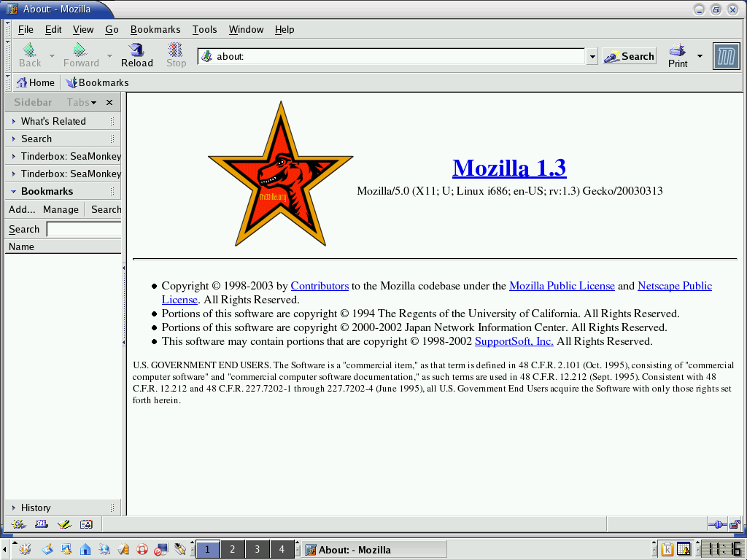This screenshot has height=560, width=747.
Task: Open the sidebar Tabs dropdown
Action: pyautogui.click(x=82, y=102)
